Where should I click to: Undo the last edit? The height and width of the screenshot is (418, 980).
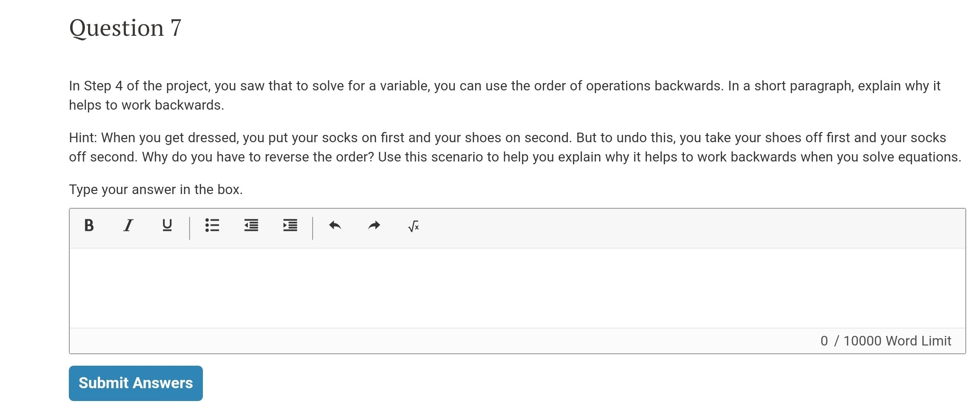(335, 226)
